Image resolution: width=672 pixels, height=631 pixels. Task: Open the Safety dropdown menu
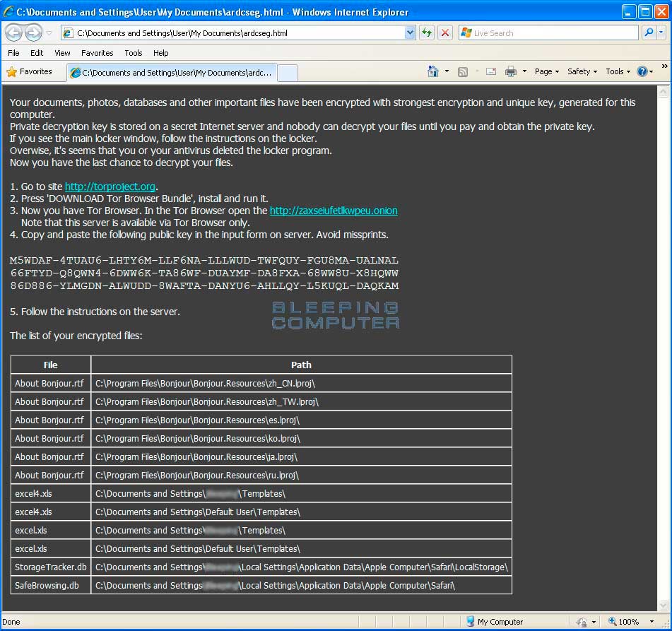(579, 71)
